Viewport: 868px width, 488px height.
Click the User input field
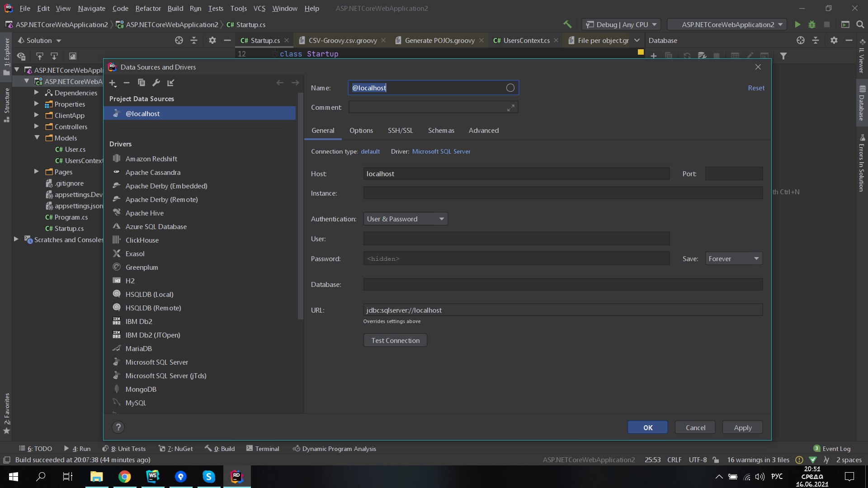point(516,239)
